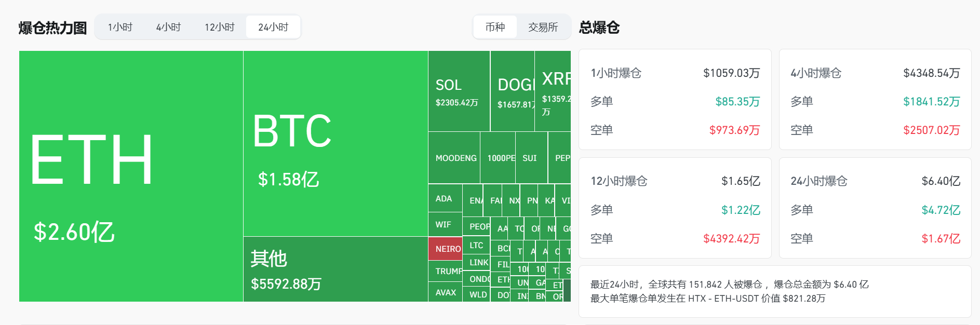Image resolution: width=980 pixels, height=325 pixels.
Task: Switch view to 币种 tab
Action: coord(495,27)
